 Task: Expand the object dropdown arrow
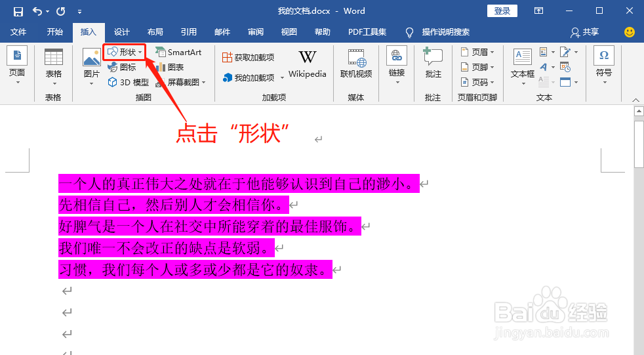[x=576, y=82]
